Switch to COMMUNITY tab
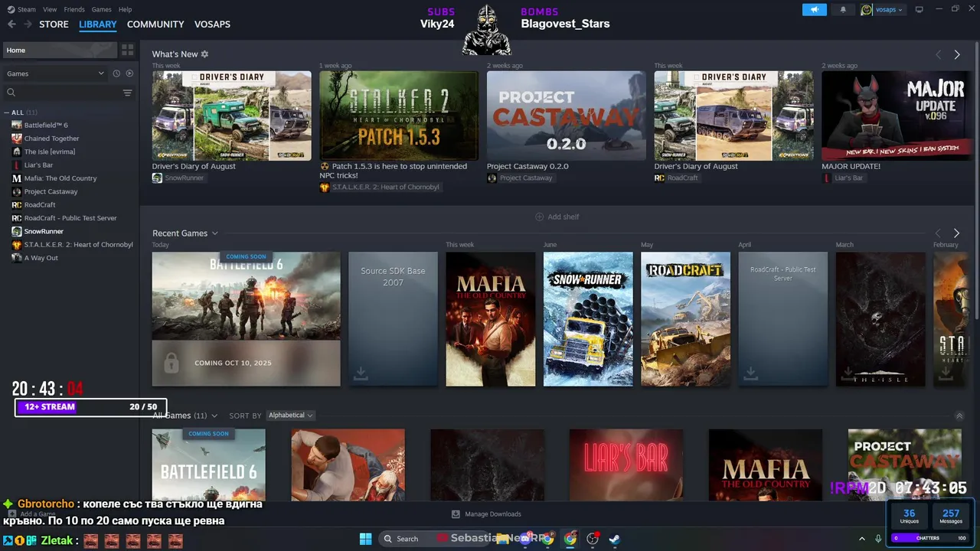Viewport: 980px width, 551px height. tap(155, 24)
